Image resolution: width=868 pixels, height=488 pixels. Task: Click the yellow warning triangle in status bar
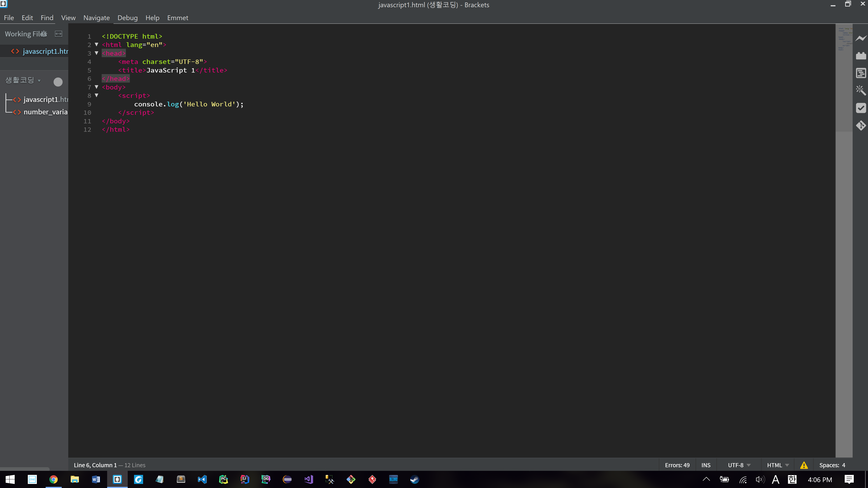click(804, 465)
